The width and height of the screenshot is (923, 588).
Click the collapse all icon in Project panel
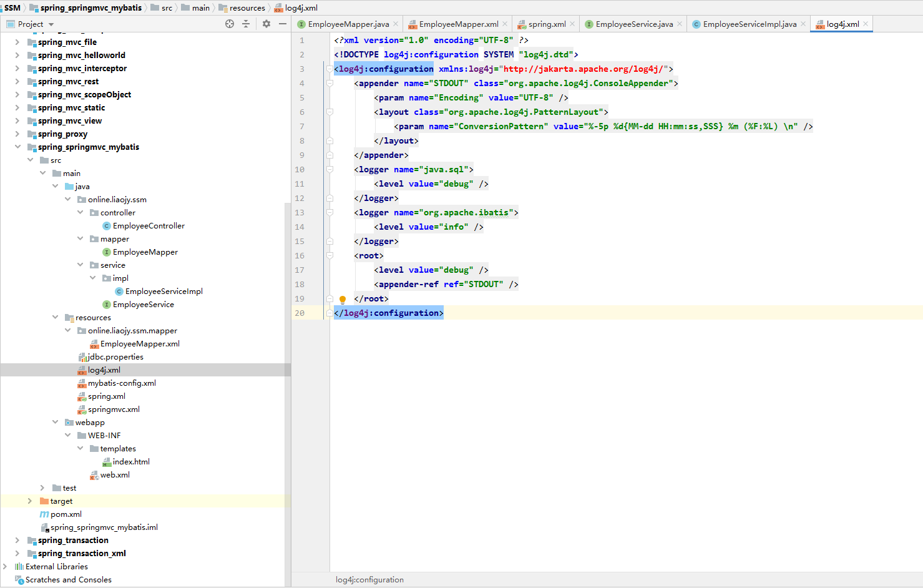click(x=246, y=24)
